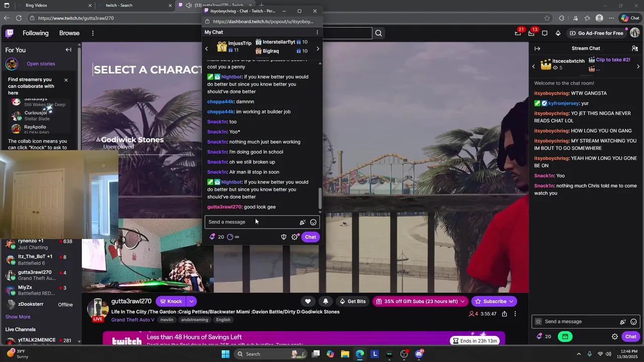Open Windows Start menu
Viewport: 644px width, 362px height.
tap(225, 354)
